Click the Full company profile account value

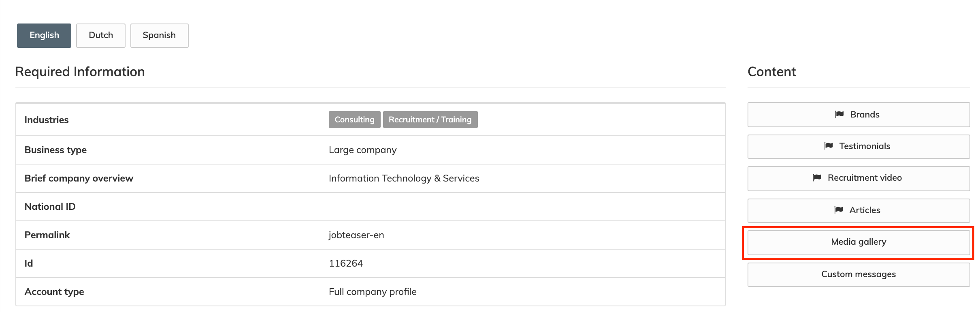point(373,292)
